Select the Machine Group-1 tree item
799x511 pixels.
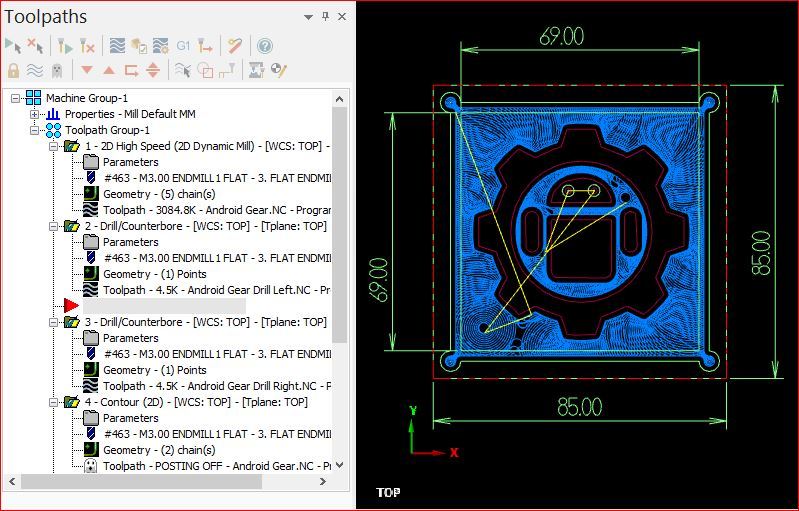point(87,98)
